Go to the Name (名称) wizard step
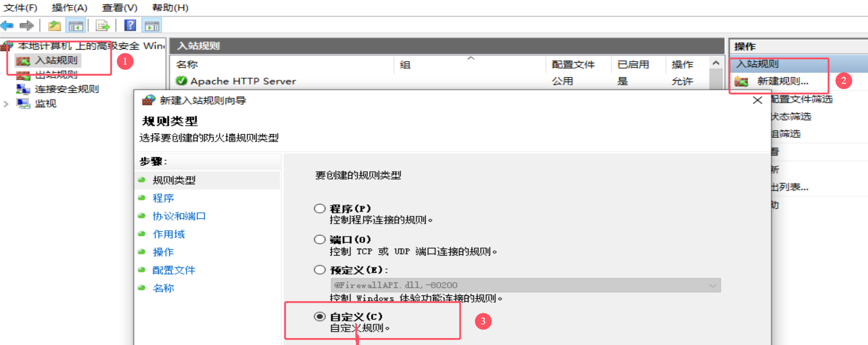The image size is (868, 345). [x=163, y=288]
